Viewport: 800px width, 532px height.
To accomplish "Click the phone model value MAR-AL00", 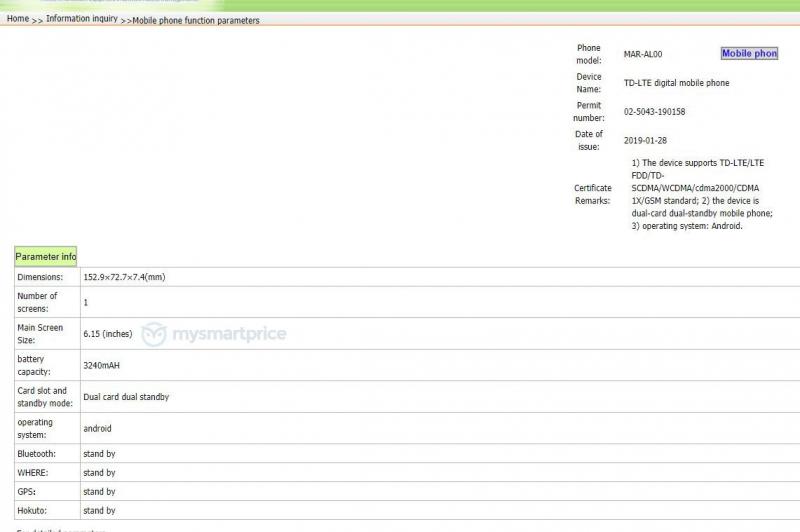I will [643, 54].
